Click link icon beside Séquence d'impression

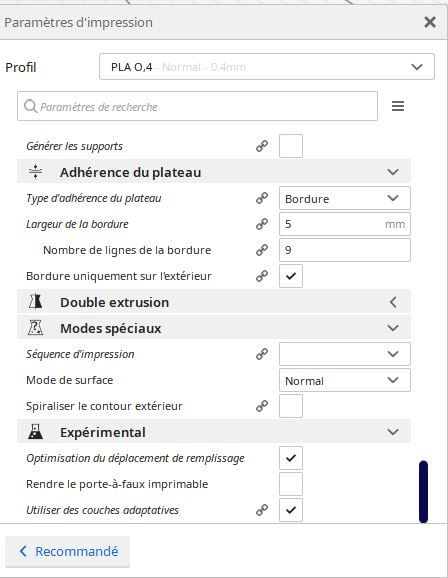point(262,354)
